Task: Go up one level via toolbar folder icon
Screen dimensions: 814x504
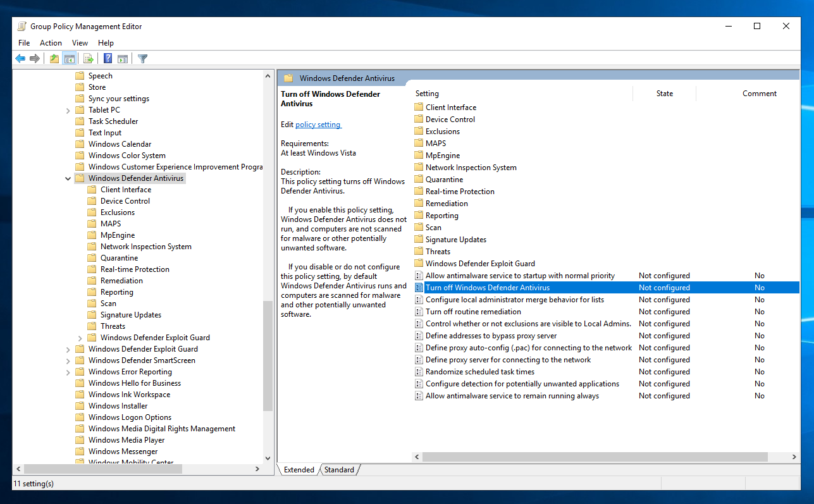Action: point(54,59)
